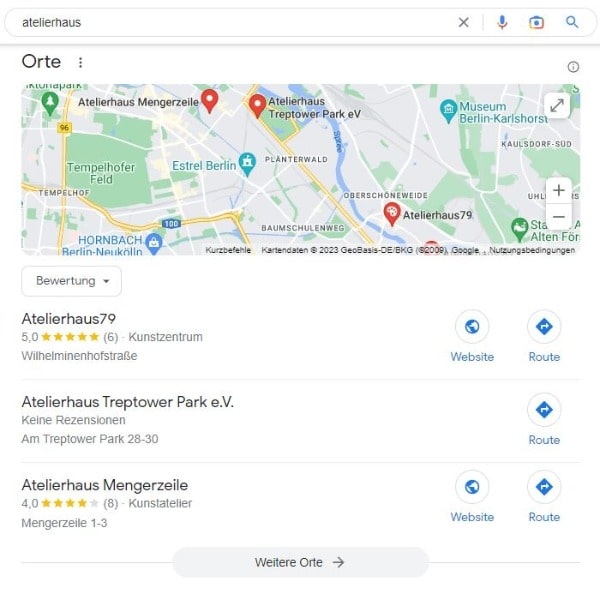Viewport: 600px width, 600px height.
Task: Zoom out of the map with the minus button
Action: point(559,217)
